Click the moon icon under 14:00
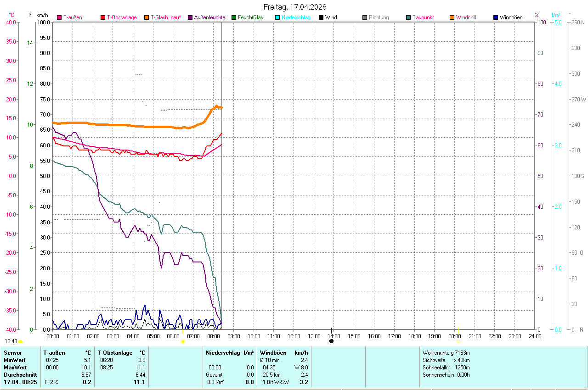 (331, 341)
